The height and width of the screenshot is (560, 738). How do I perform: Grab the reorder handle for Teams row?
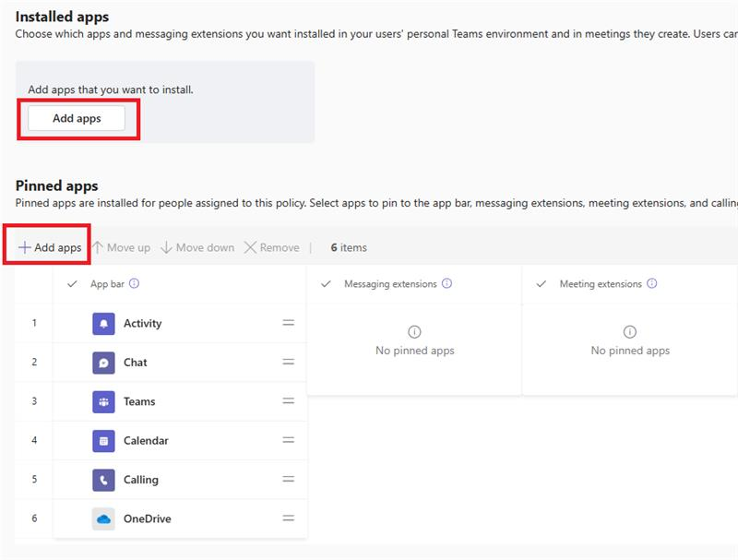[x=289, y=401]
